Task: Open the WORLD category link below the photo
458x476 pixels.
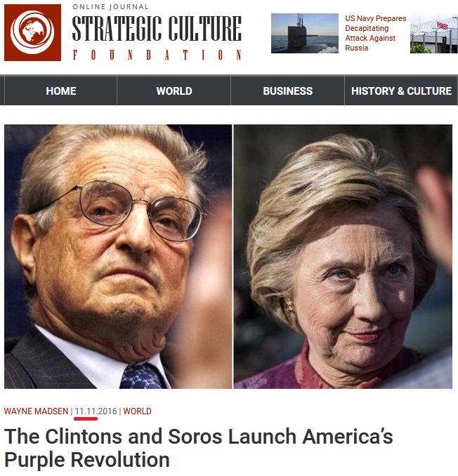Action: click(x=137, y=411)
